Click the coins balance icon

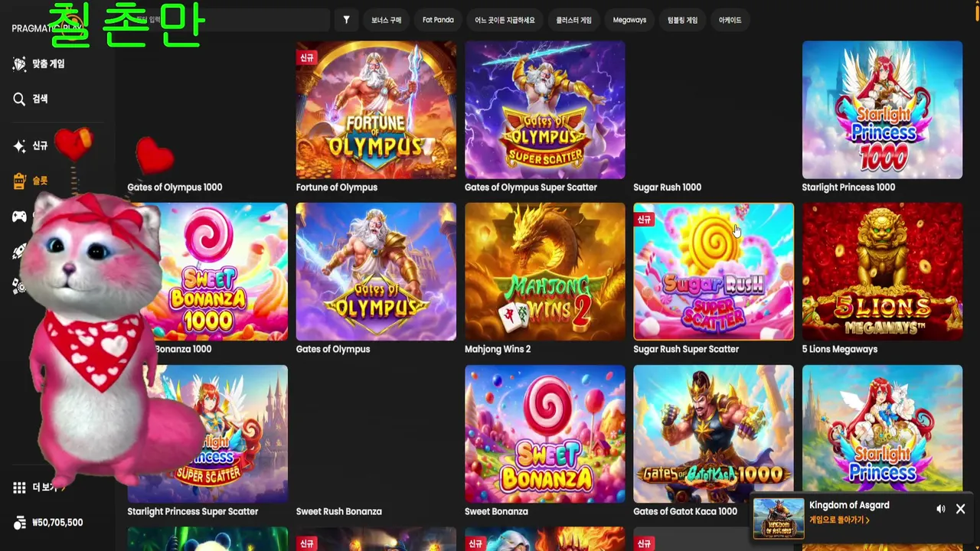19,523
